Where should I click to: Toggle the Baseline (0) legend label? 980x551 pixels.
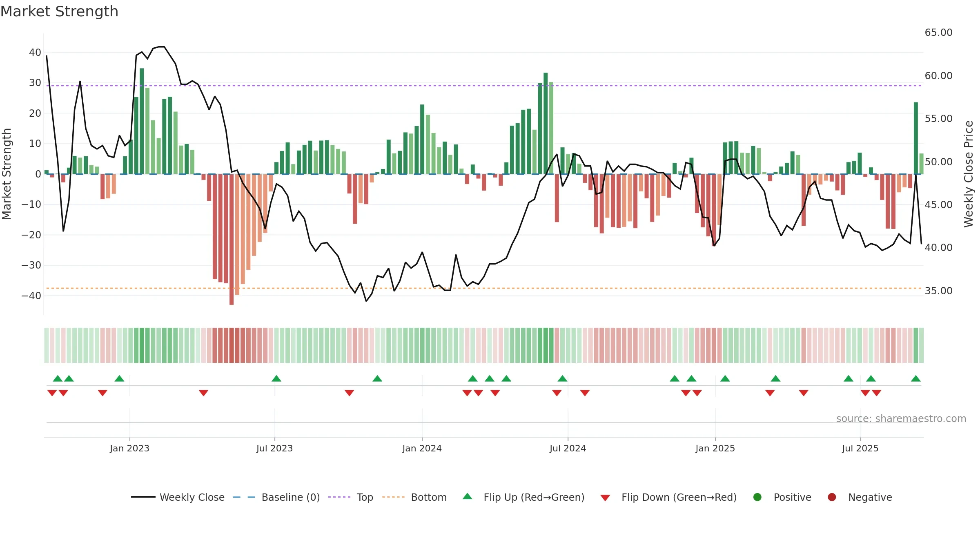click(x=291, y=497)
